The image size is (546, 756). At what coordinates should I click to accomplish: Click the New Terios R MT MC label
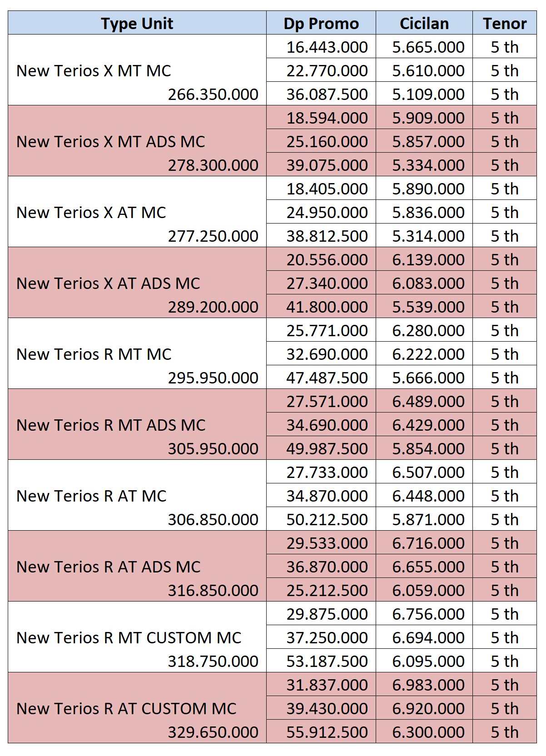point(94,354)
